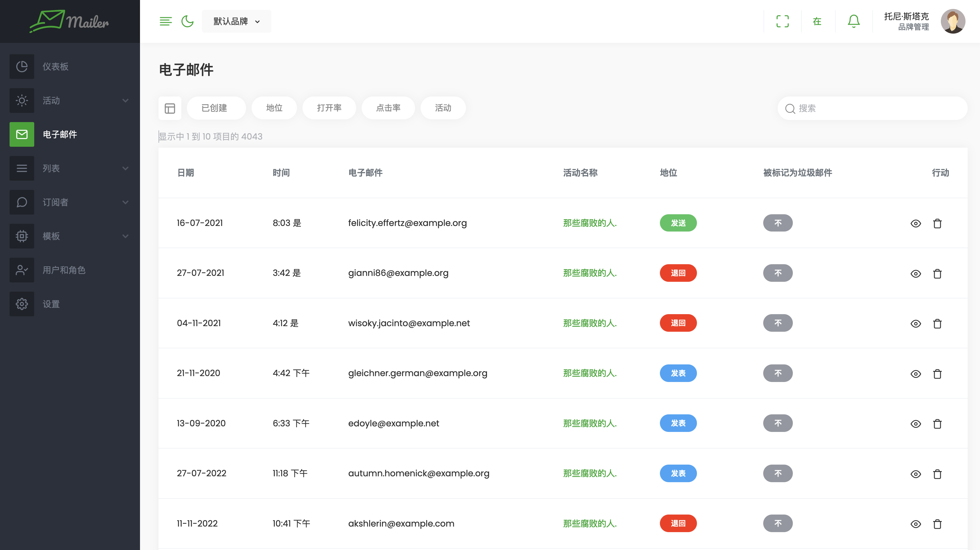Open campaign link in edoyle@example.net row

click(x=590, y=423)
